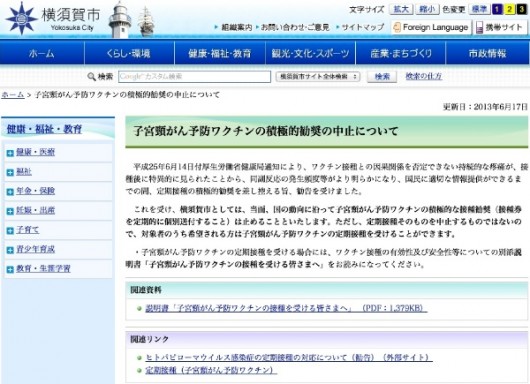The height and width of the screenshot is (384, 530).
Task: Expand the plus icon beside 福祉
Action: (10, 173)
